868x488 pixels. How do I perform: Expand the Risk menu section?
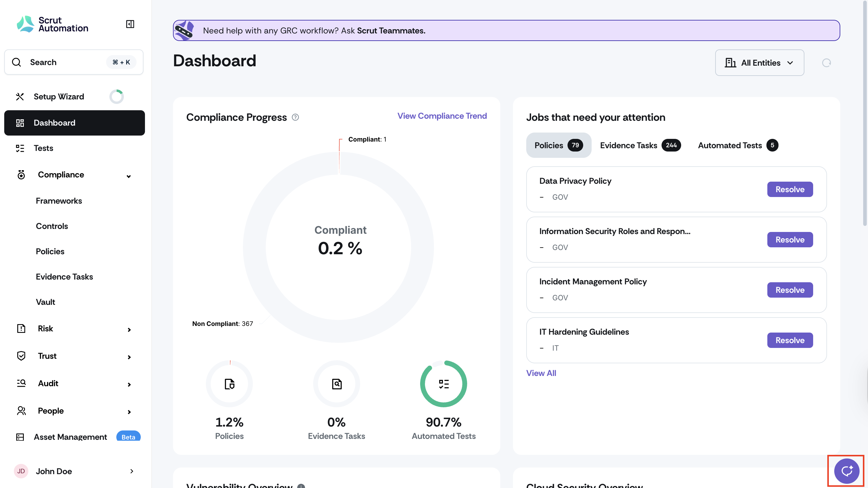coord(129,329)
